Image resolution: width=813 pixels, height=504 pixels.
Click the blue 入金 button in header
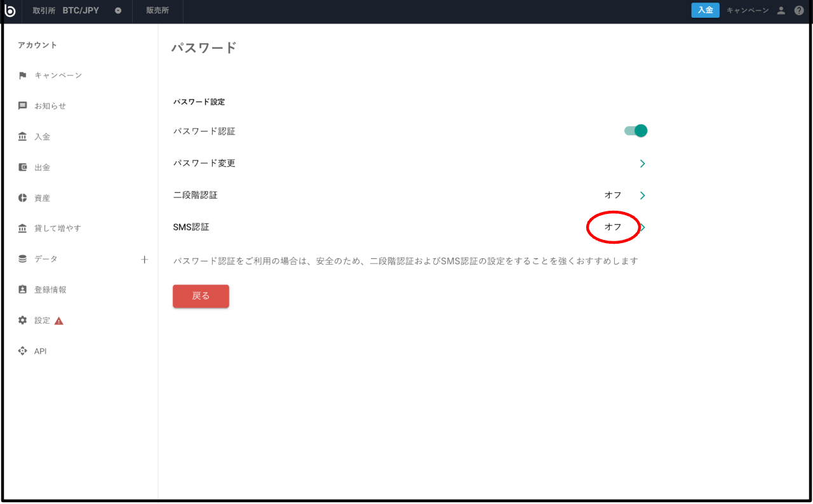point(705,10)
